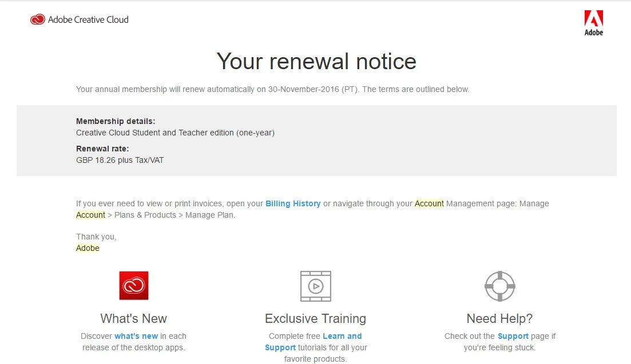Click the Adobe Creative Cloud logo icon

point(37,19)
